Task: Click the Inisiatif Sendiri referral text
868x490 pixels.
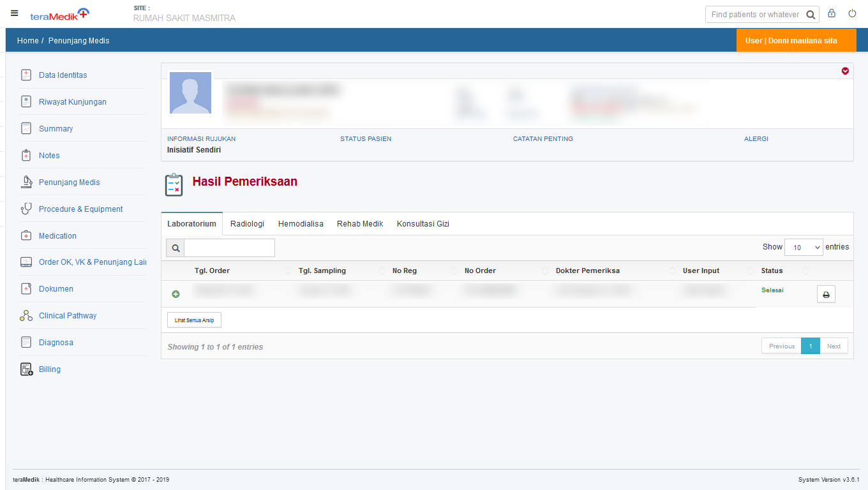Action: (194, 150)
